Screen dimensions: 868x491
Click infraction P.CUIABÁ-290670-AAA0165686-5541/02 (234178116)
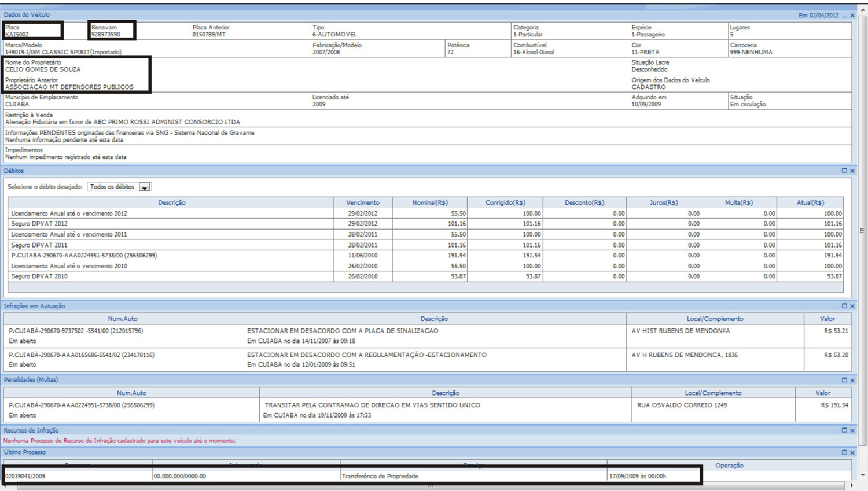point(82,355)
